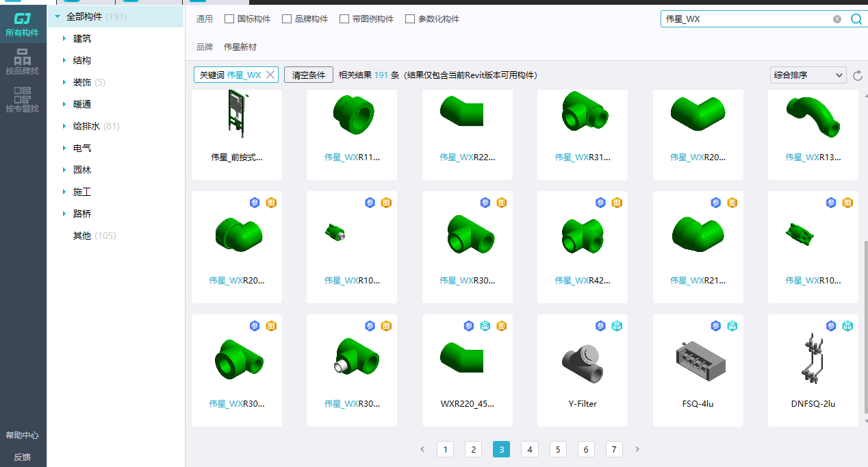The height and width of the screenshot is (467, 868).
Task: Expand the 暖通 category
Action: pos(64,104)
